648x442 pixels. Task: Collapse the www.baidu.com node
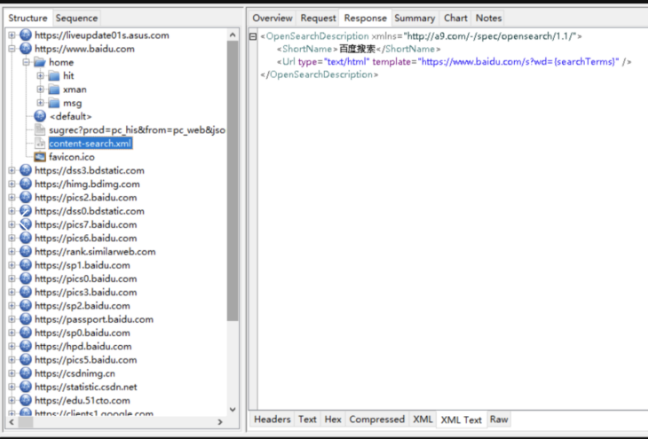click(x=12, y=49)
